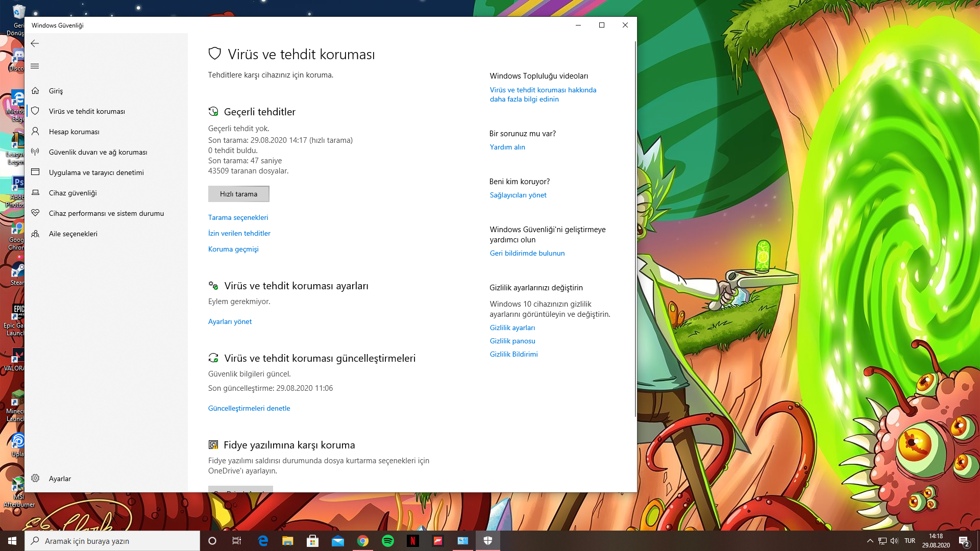Click the back arrow icon
The image size is (980, 551).
(35, 43)
